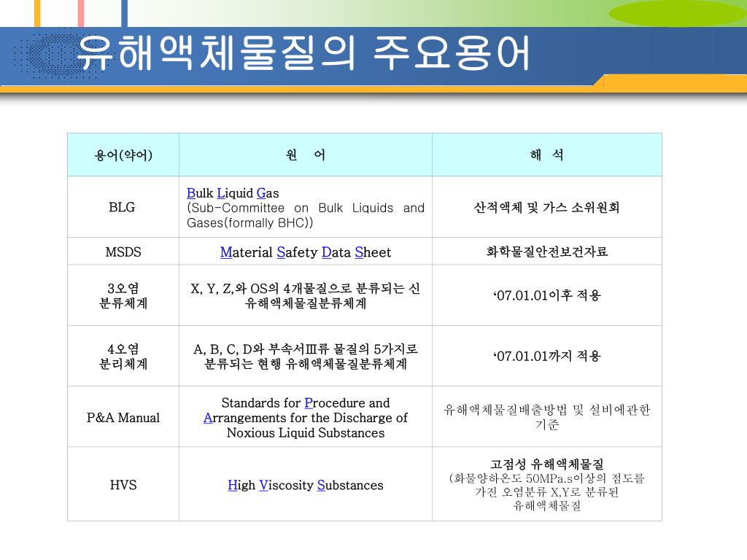
Task: Click the BLG abbreviation cell
Action: pos(123,206)
